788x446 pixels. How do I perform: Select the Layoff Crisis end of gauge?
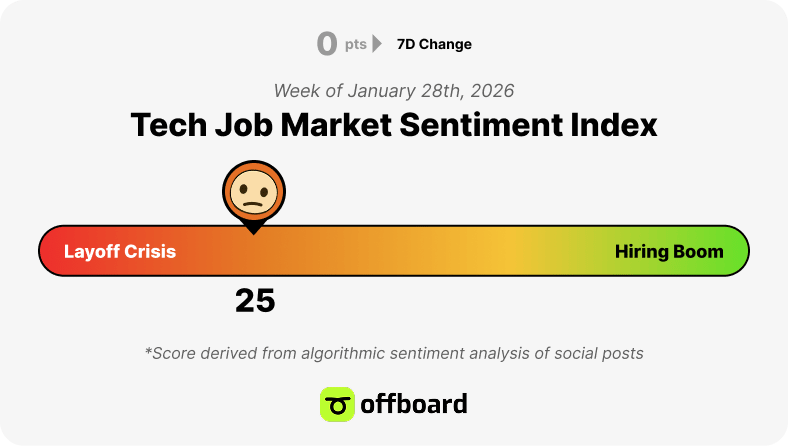click(120, 251)
